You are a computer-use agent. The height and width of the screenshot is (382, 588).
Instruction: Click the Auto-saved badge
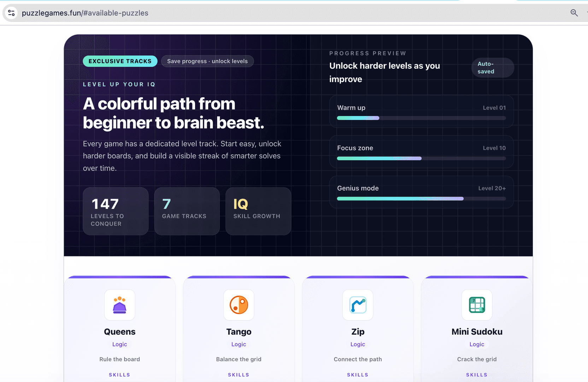pos(493,68)
